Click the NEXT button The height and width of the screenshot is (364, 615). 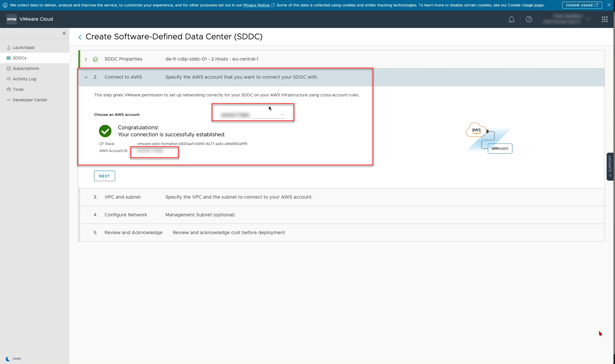104,176
